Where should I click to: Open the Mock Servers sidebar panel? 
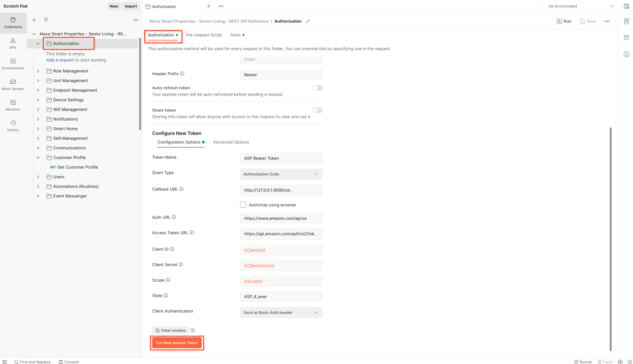pos(13,85)
